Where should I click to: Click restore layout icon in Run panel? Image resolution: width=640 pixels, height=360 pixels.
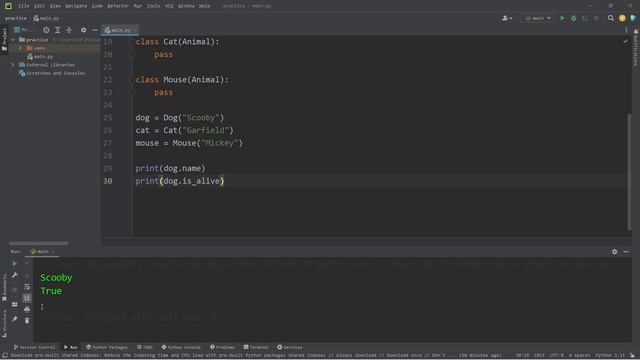(x=14, y=304)
